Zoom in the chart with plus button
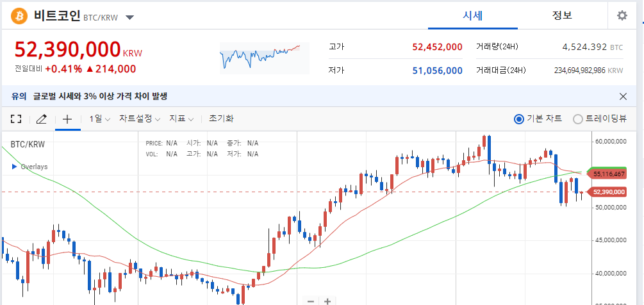Image resolution: width=644 pixels, height=305 pixels. [x=327, y=301]
